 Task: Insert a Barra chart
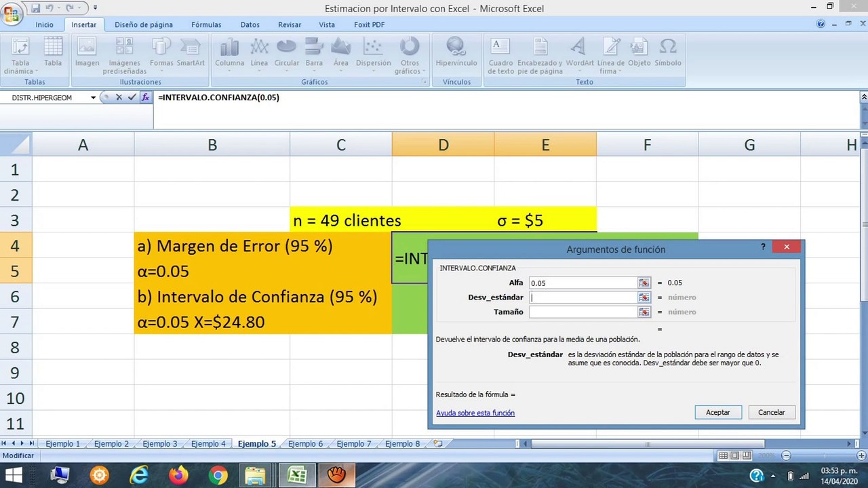click(314, 54)
